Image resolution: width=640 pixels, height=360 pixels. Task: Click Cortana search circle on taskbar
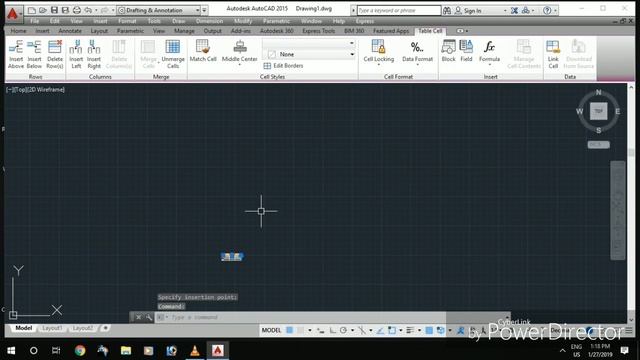(34, 351)
